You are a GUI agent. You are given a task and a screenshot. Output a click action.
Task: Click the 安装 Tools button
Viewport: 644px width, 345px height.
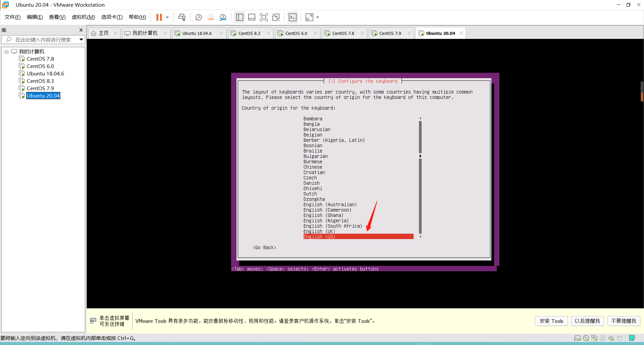pos(551,321)
